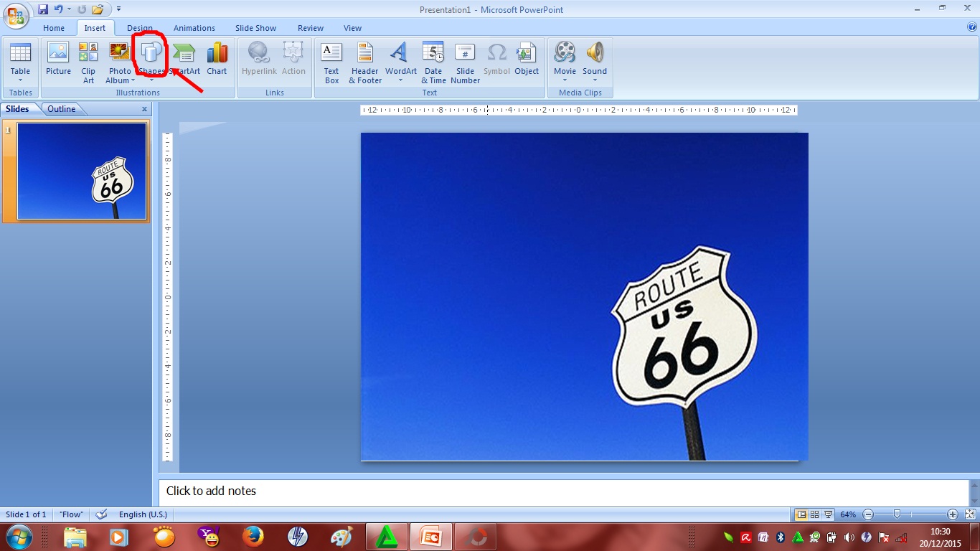Select the slide 1 thumbnail
The width and height of the screenshot is (980, 551).
coord(82,171)
